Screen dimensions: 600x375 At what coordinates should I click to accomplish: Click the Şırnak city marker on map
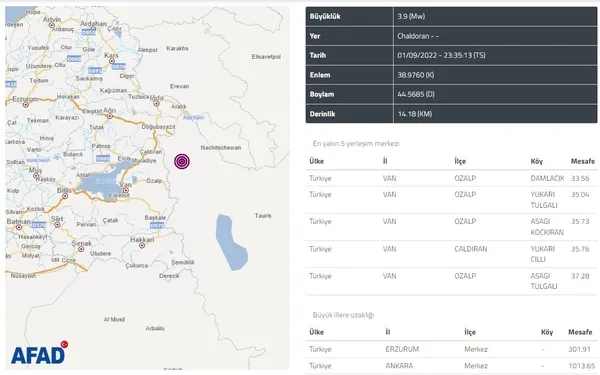tap(81, 249)
